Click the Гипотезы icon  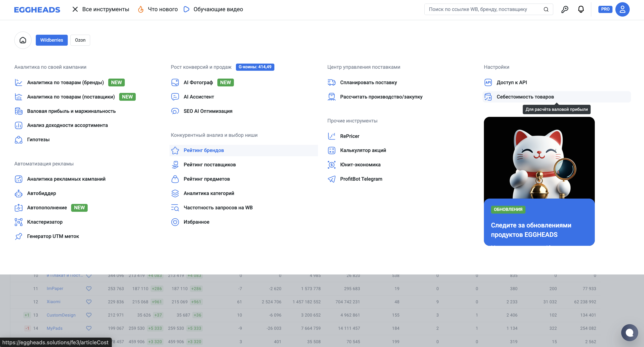(19, 140)
